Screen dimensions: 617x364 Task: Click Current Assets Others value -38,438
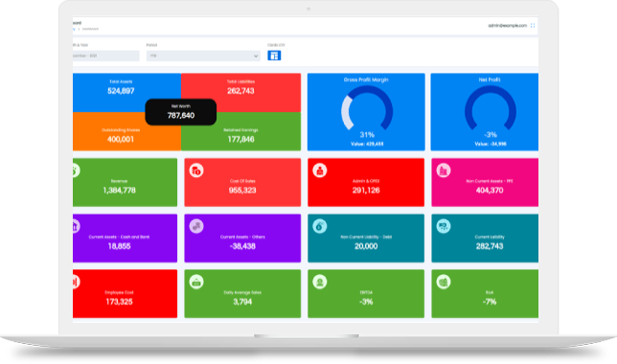pos(242,246)
